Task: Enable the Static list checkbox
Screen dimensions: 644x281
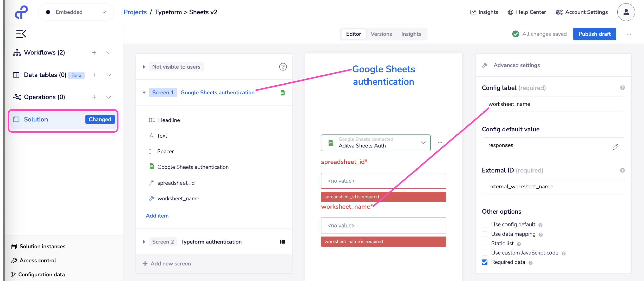Action: (484, 243)
